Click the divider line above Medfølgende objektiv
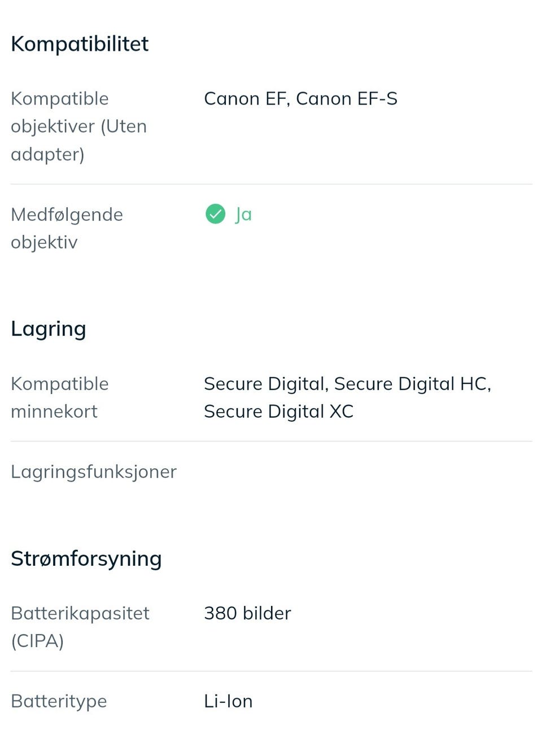The height and width of the screenshot is (756, 542). [271, 184]
